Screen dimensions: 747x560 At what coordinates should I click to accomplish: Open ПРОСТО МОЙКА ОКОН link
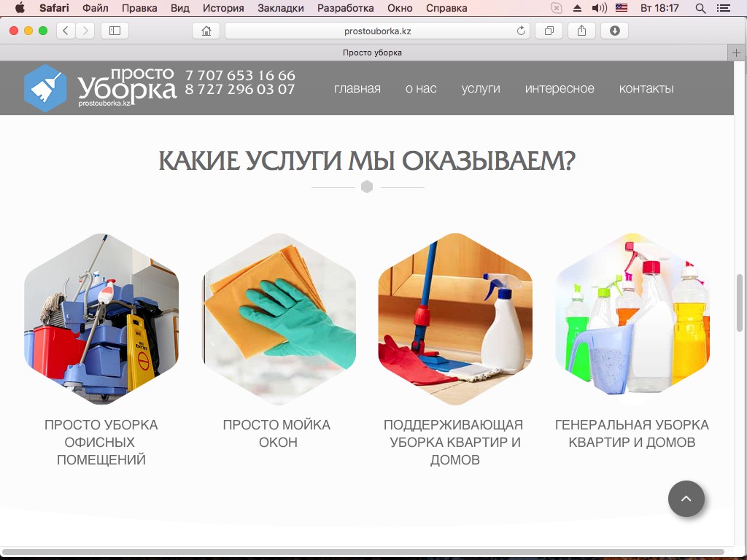click(276, 434)
